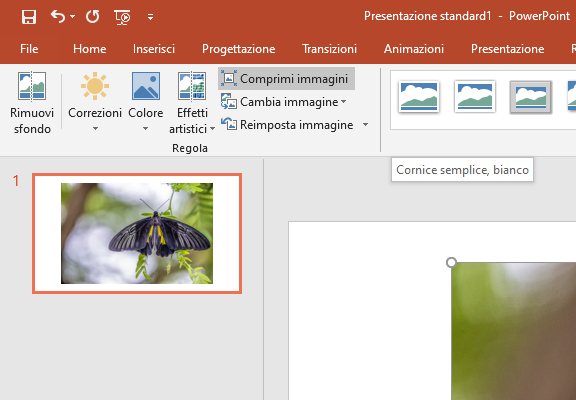Apply the highlighted third picture style

[x=530, y=97]
